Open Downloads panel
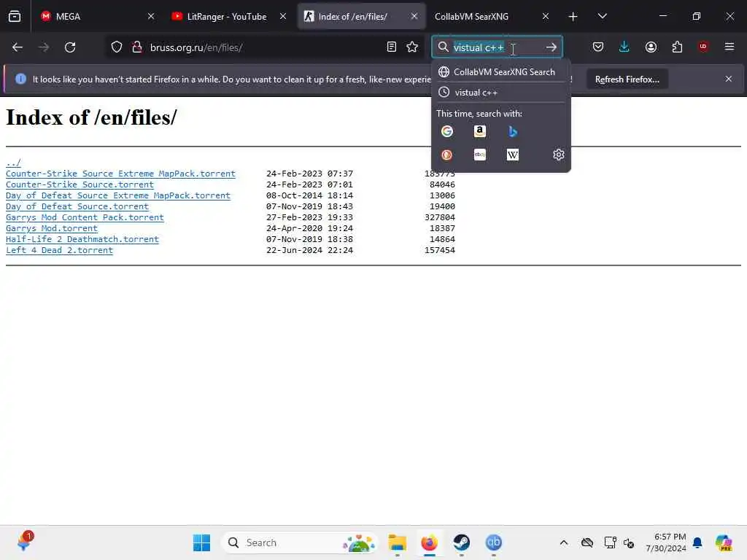 pyautogui.click(x=624, y=47)
